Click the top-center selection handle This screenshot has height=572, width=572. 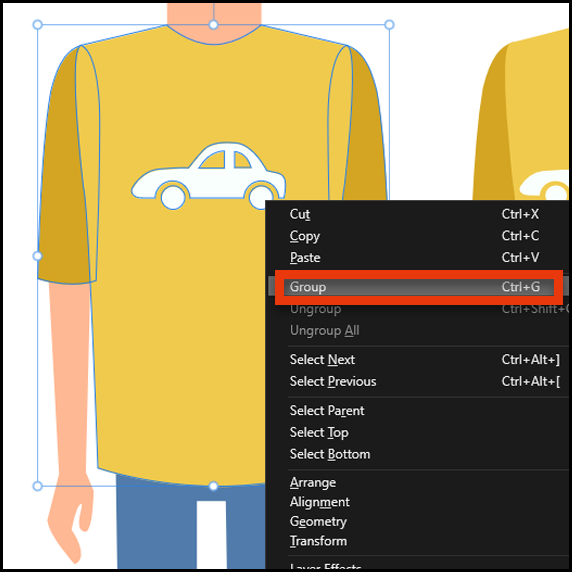pos(213,25)
